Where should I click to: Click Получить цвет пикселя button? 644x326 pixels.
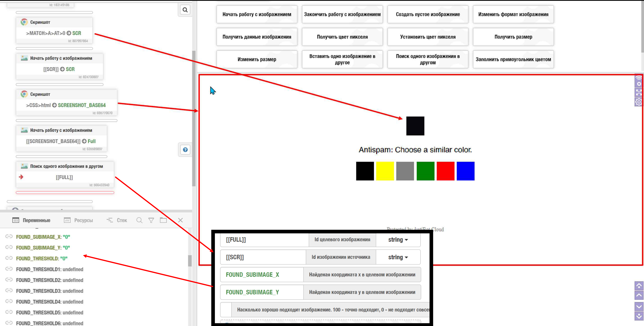tap(342, 37)
